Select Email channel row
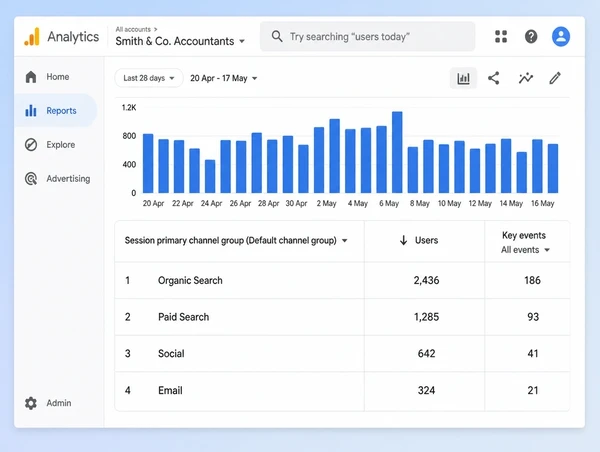 [x=342, y=391]
